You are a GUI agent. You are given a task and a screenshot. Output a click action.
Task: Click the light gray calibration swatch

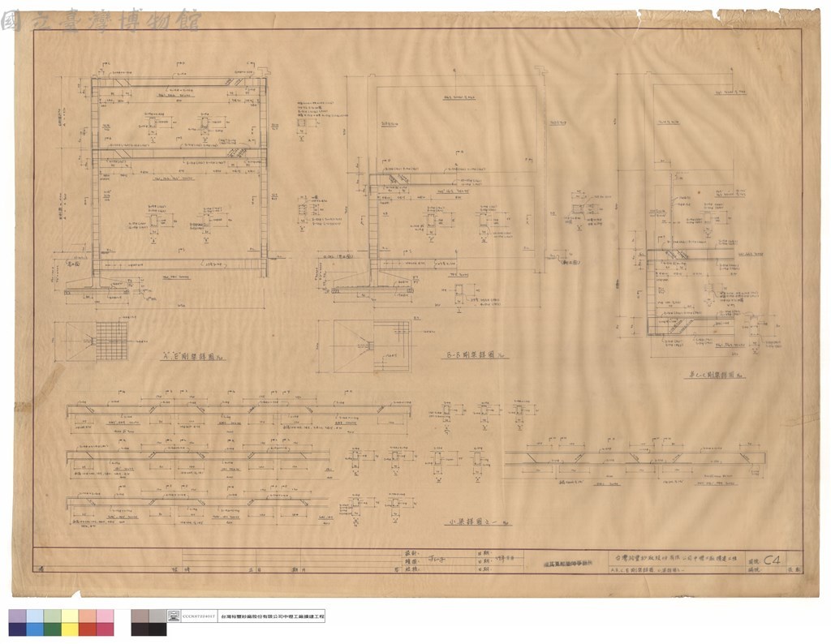(157, 616)
